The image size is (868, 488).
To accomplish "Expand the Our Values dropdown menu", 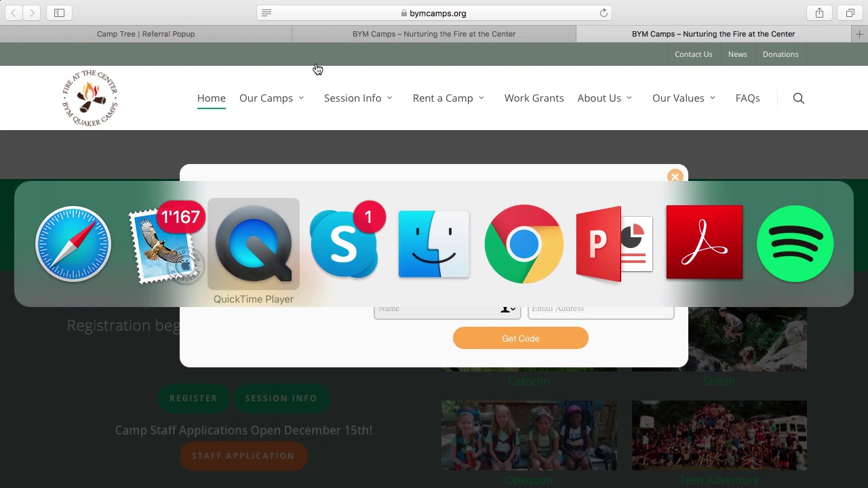I will [684, 98].
